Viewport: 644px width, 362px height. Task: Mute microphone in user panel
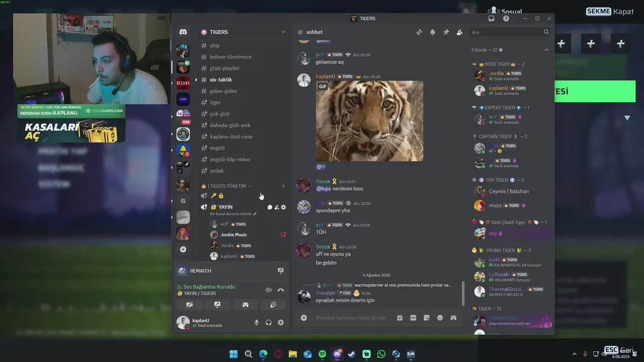(257, 323)
